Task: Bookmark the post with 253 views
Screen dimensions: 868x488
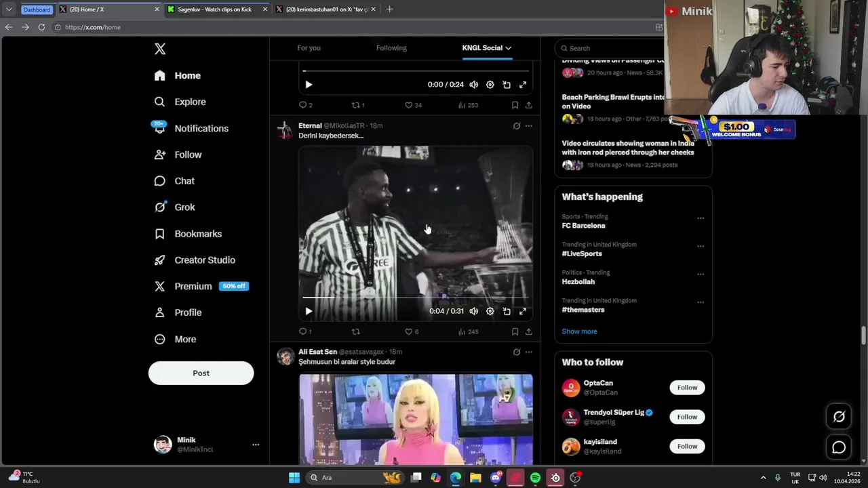Action: [x=515, y=105]
